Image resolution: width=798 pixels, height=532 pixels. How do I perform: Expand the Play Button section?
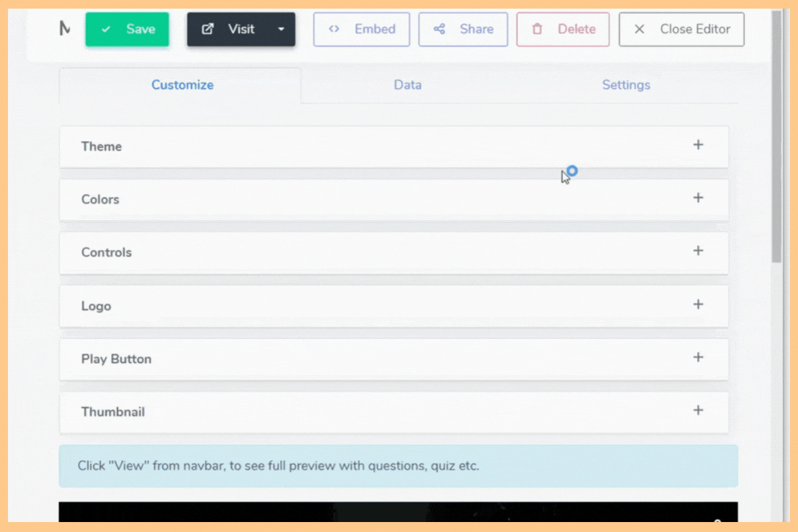(698, 357)
